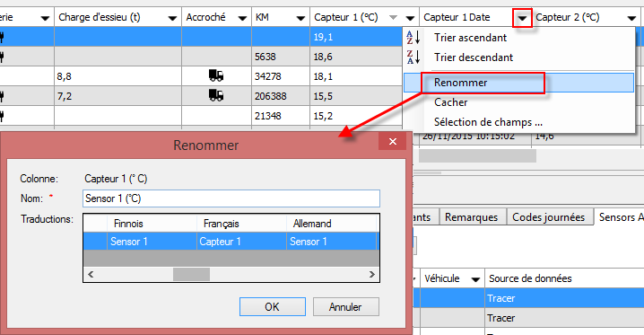This screenshot has width=644, height=335.
Task: Select Français cell 'Capteur 1'
Action: 241,242
